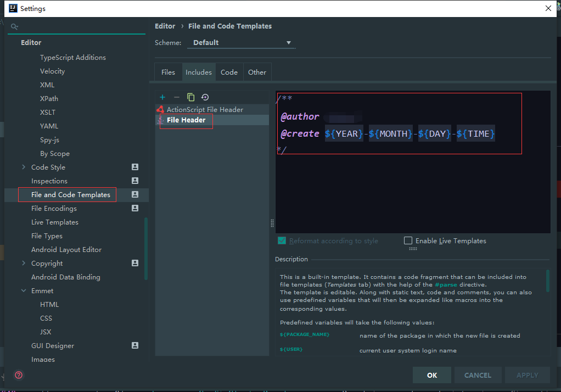Click inside the template code editor
Viewport: 561px width, 392px height.
(x=413, y=162)
